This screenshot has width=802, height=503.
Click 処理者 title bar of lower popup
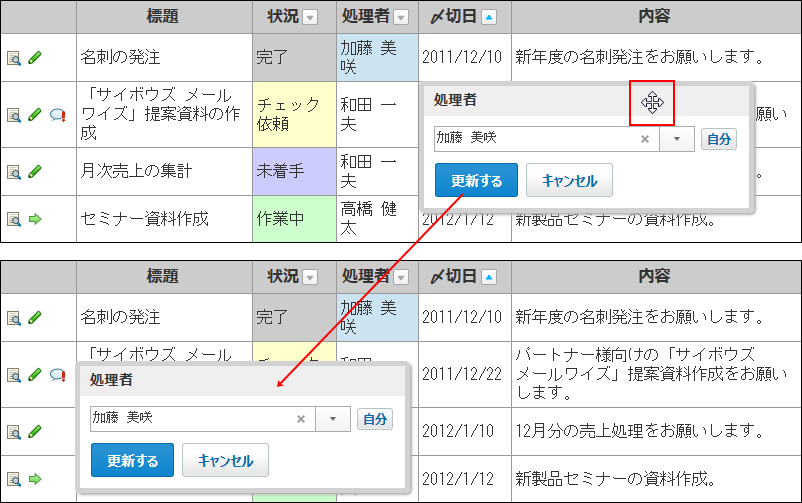(243, 380)
